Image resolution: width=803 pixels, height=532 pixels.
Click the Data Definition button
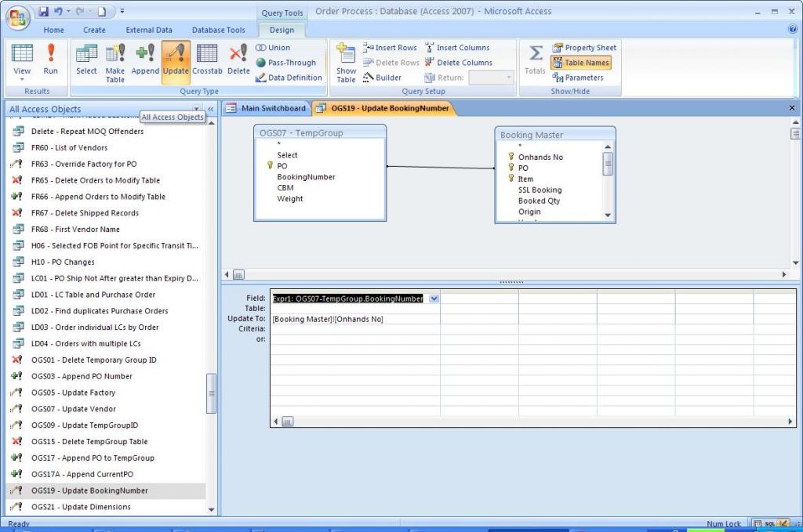click(289, 78)
